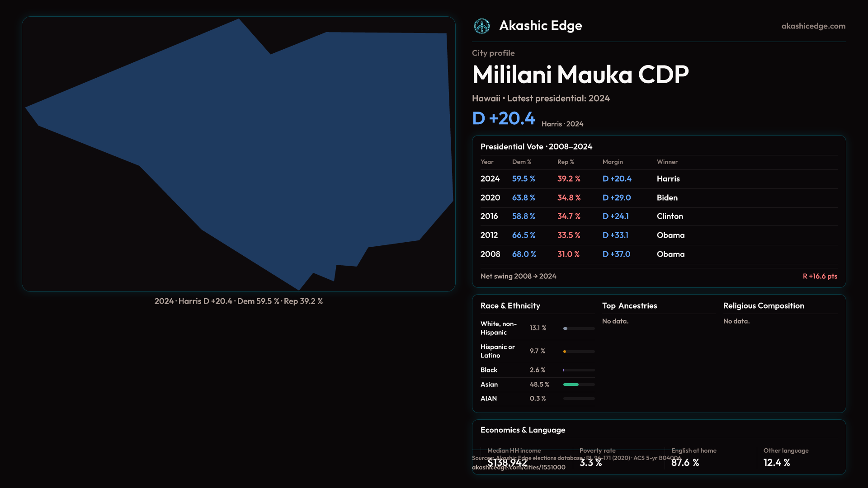Click the Religious Composition heading
The image size is (868, 488).
coord(763,306)
